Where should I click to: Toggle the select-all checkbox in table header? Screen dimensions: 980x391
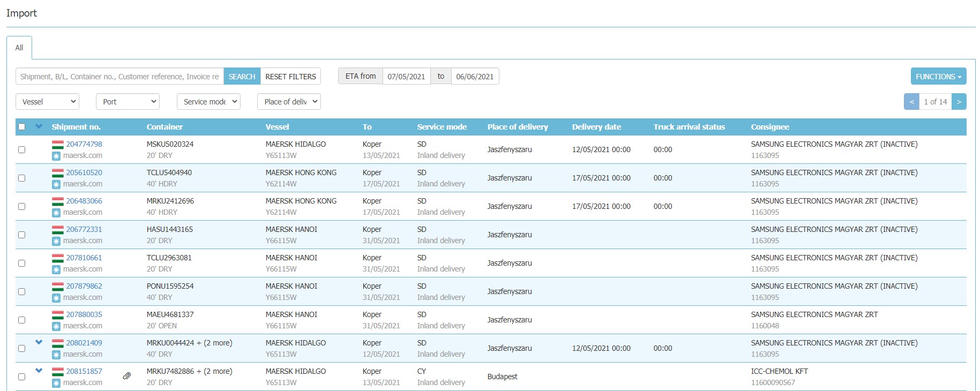click(x=22, y=127)
